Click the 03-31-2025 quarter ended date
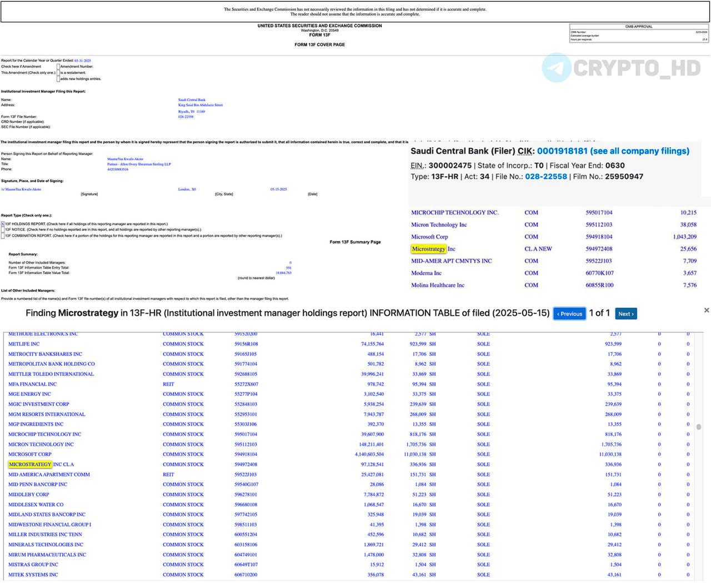 click(x=83, y=61)
